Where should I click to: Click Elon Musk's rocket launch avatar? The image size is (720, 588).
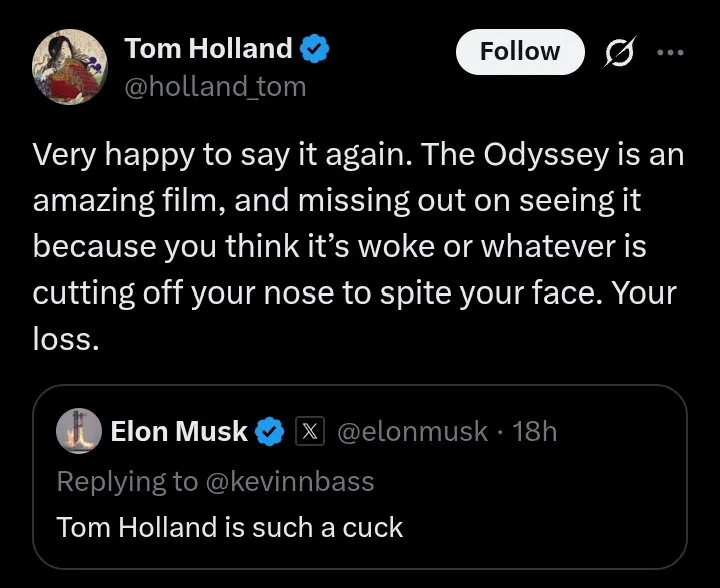(x=79, y=431)
